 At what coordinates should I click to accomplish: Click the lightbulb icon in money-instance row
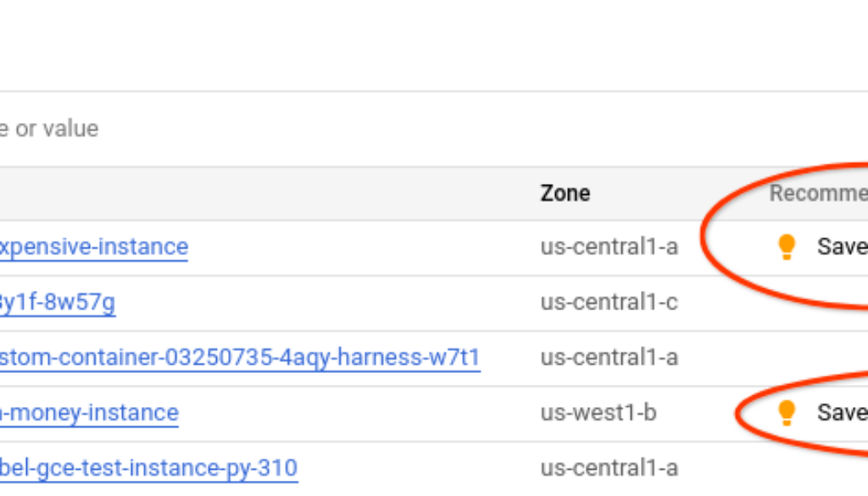pyautogui.click(x=787, y=413)
